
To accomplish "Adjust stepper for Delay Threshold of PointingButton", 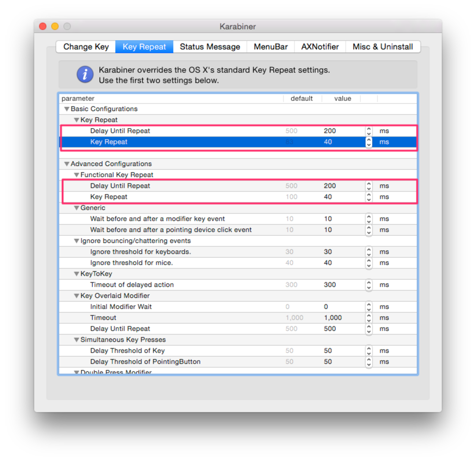I will [x=369, y=362].
